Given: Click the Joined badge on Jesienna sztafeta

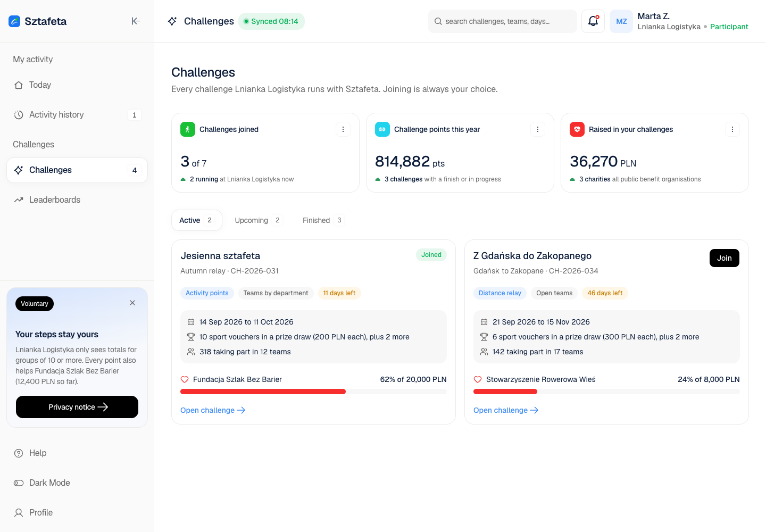Looking at the screenshot, I should [x=431, y=255].
